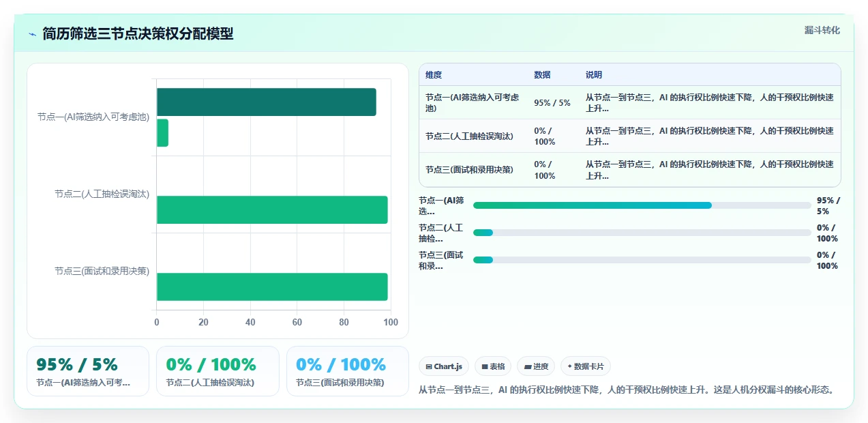Select the blue 0% / 100% 节点三 card
Image resolution: width=868 pixels, height=423 pixels.
[x=348, y=371]
